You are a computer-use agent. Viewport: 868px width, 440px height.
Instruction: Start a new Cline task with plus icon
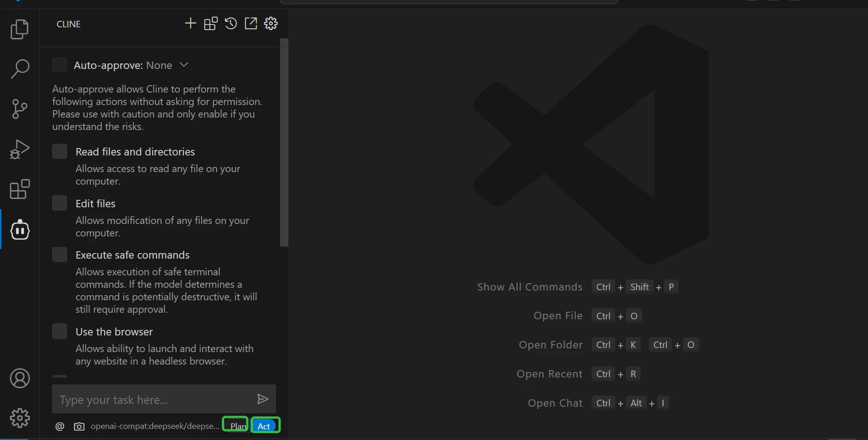(190, 23)
